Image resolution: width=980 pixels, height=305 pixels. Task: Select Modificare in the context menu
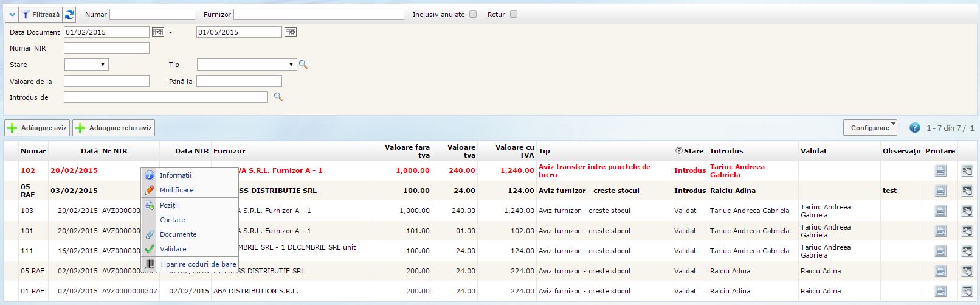(176, 190)
